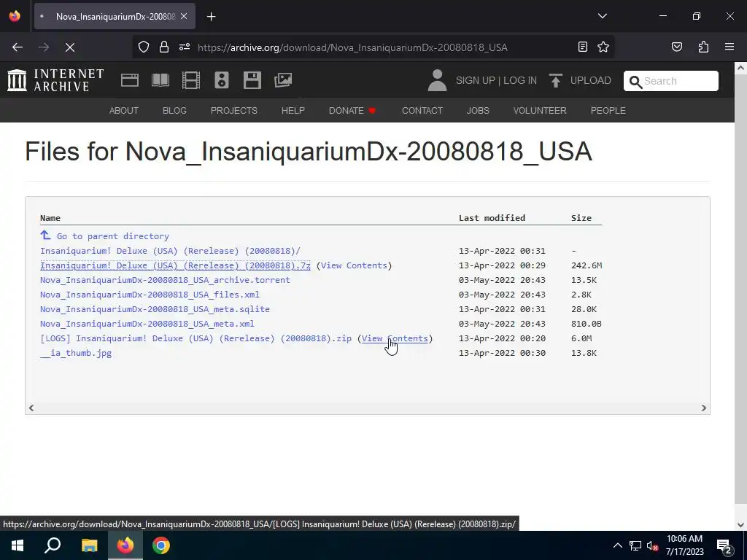
Task: Click the UPLOAD link
Action: coord(590,80)
